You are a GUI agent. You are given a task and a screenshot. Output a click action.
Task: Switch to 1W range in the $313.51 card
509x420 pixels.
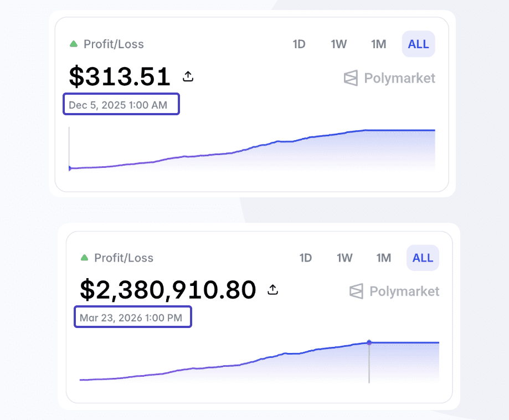click(338, 44)
